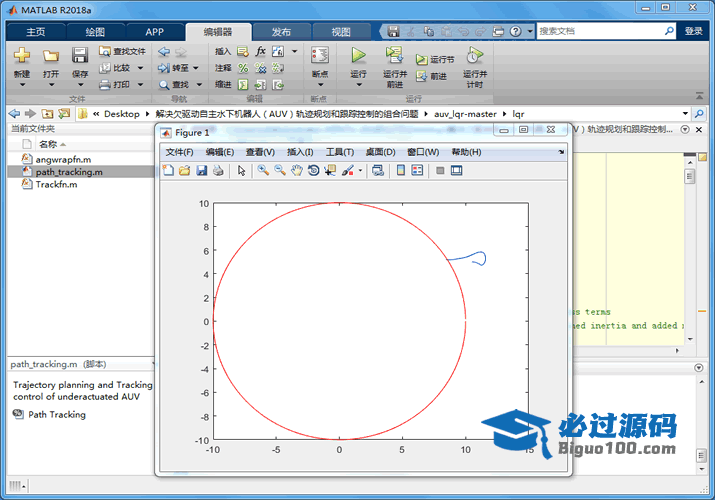Image resolution: width=715 pixels, height=500 pixels.
Task: Select path_tracking.m in the file list
Action: (81, 172)
